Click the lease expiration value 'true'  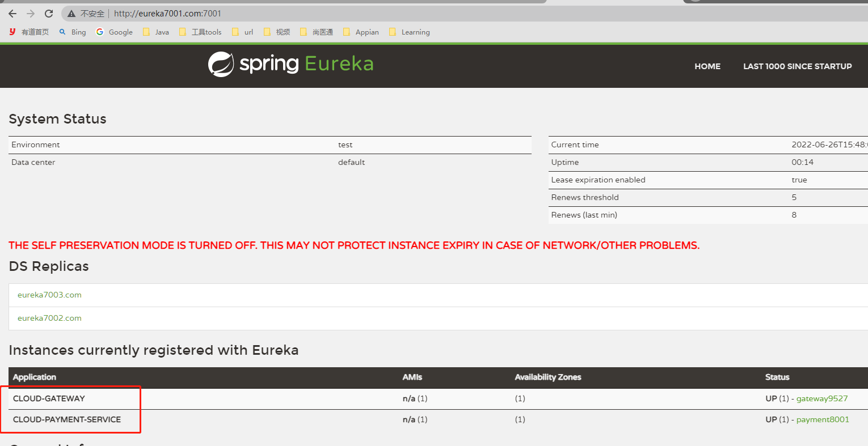799,180
